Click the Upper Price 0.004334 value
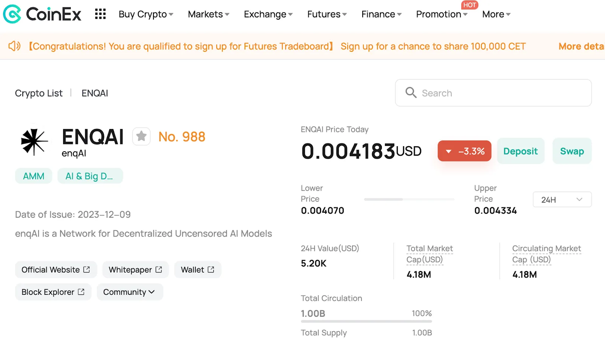 click(x=495, y=211)
